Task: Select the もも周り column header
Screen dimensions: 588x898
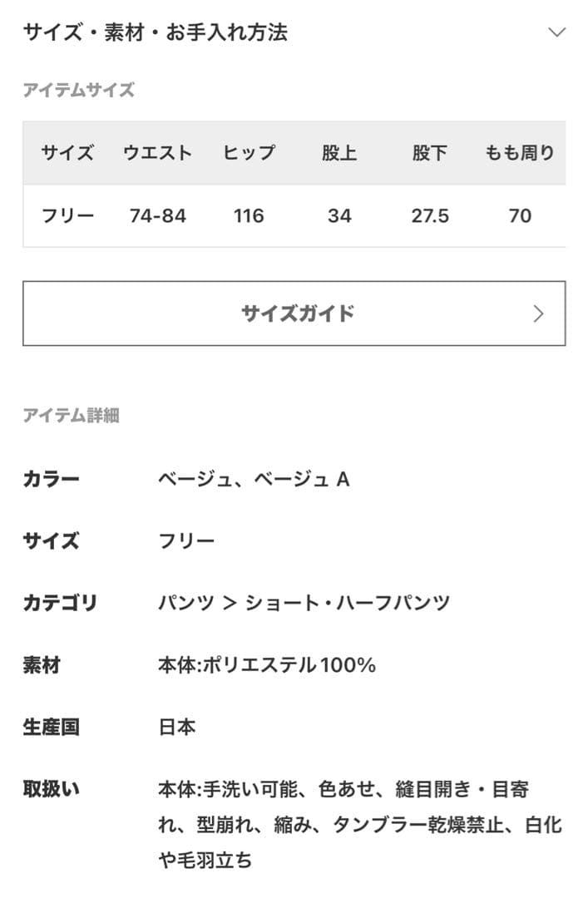Action: (519, 153)
